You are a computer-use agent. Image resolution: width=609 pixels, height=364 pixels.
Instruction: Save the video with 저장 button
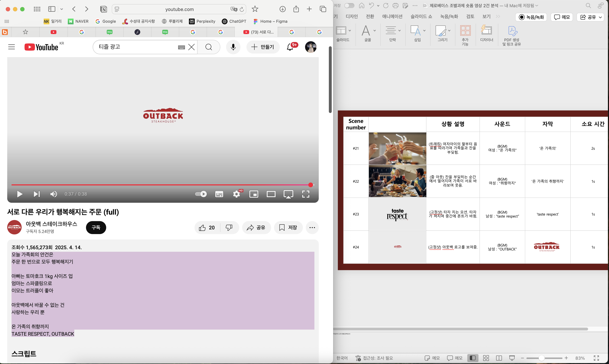tap(288, 228)
